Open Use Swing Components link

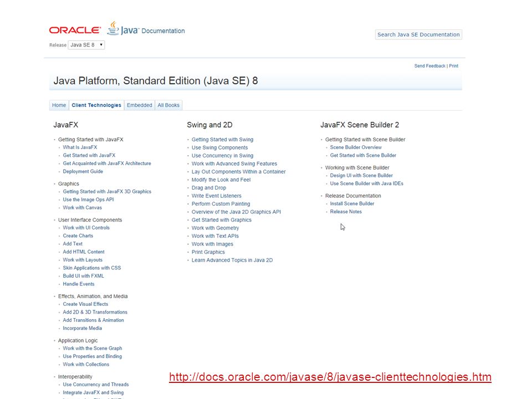click(x=219, y=147)
